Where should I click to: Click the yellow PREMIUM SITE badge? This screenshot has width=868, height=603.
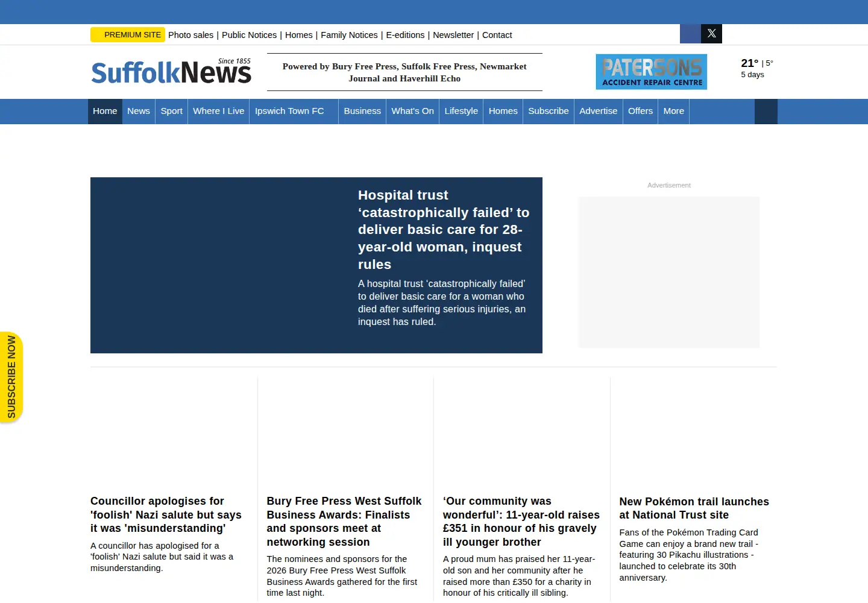128,35
